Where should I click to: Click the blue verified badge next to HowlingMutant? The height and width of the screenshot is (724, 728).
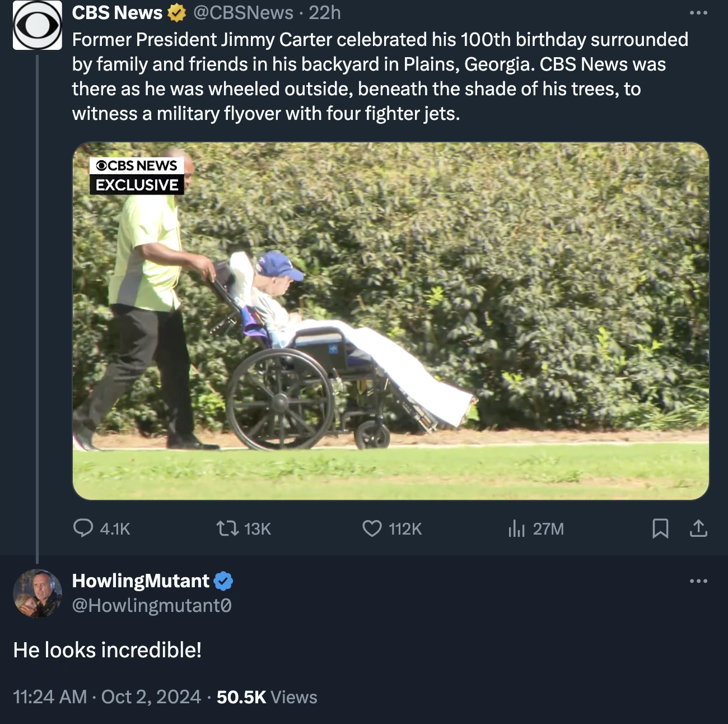click(223, 581)
